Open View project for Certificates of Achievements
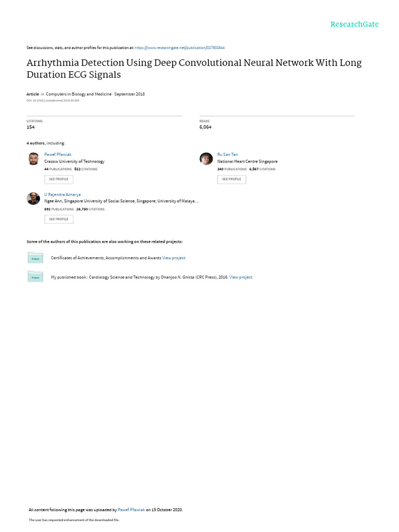The image size is (399, 532). 174,258
